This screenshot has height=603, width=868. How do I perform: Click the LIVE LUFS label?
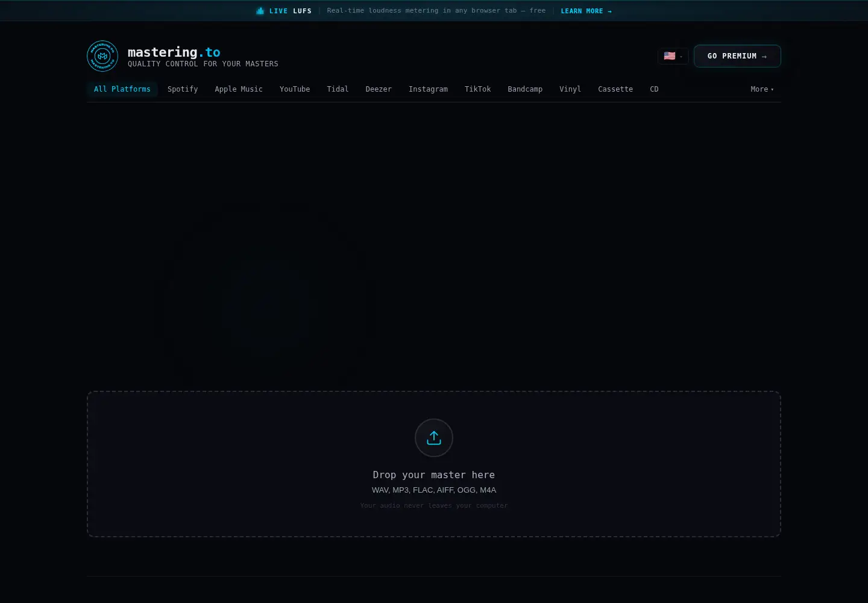click(x=291, y=11)
